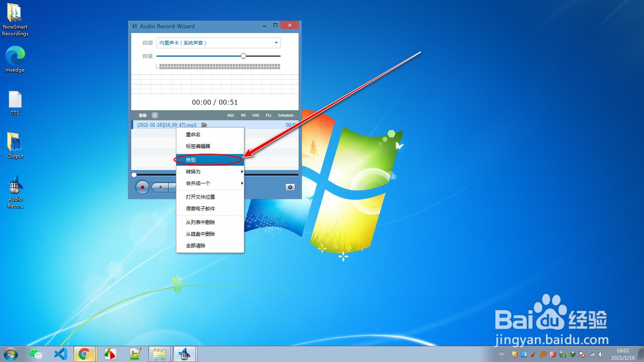Click the network signal tray icon

pos(592,354)
